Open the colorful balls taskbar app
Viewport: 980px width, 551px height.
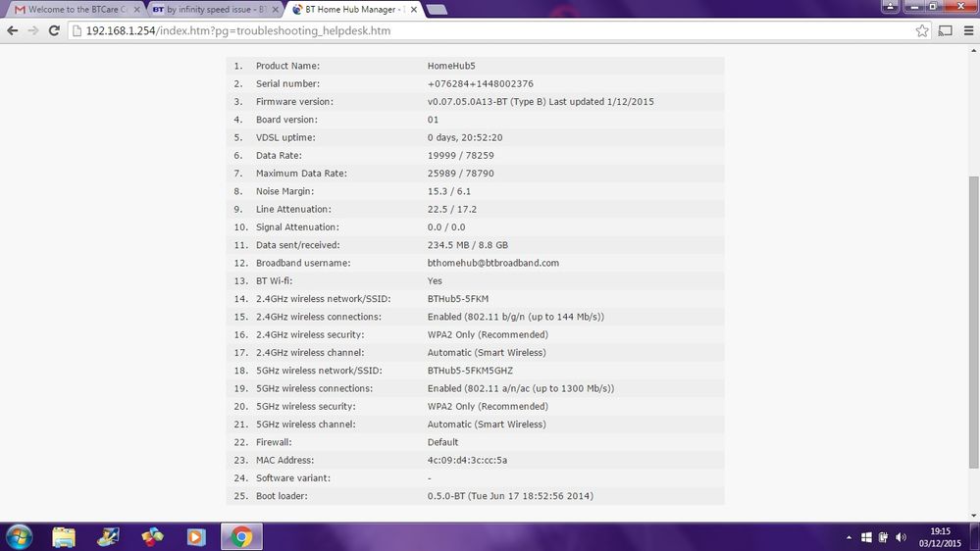(x=152, y=536)
